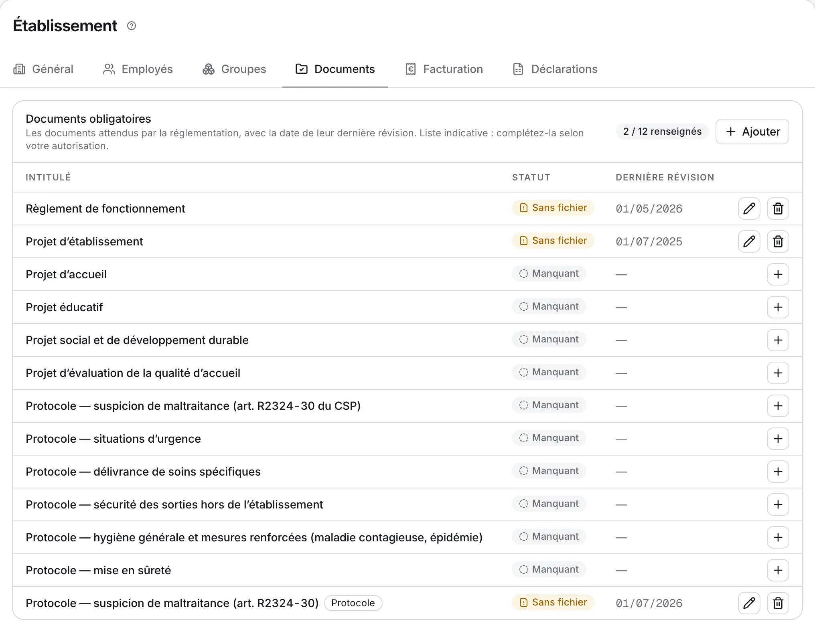815x644 pixels.
Task: Click the help icon next to Établissement
Action: [x=132, y=26]
